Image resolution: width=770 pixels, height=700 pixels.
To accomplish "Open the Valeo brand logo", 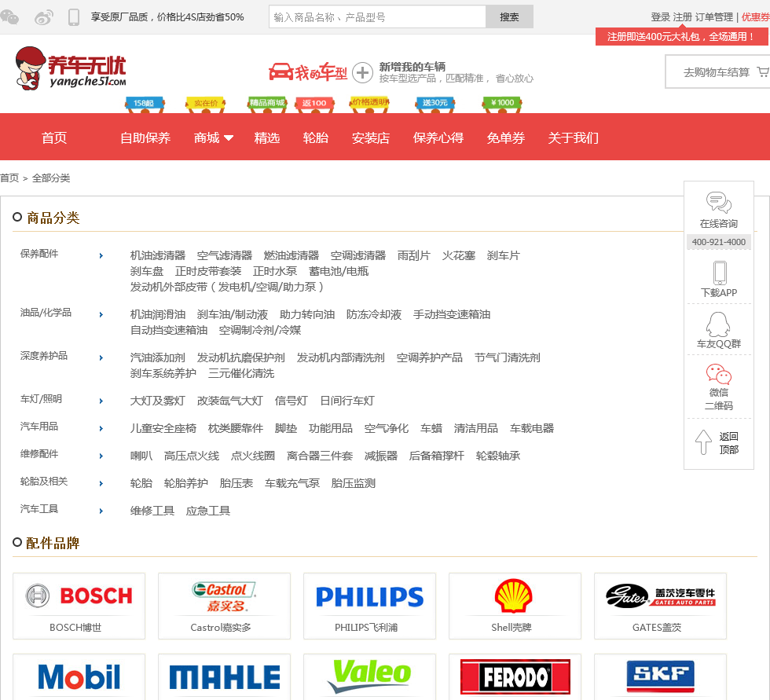I will click(370, 676).
